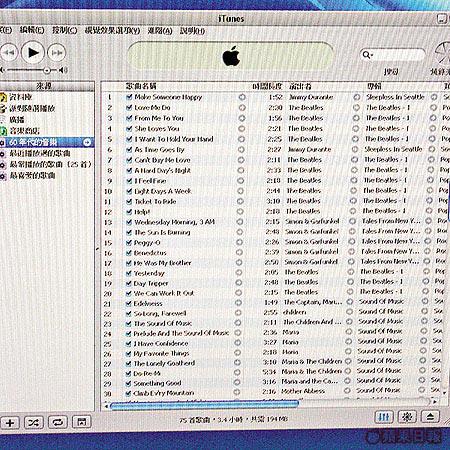
Task: Start playback with the Play button
Action: [33, 53]
